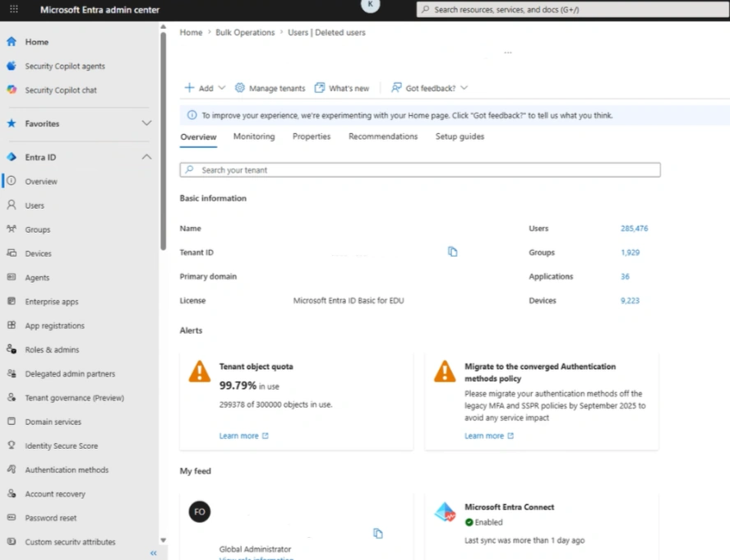This screenshot has width=730, height=560.
Task: Open Identity Secure Score trophy icon
Action: (12, 446)
